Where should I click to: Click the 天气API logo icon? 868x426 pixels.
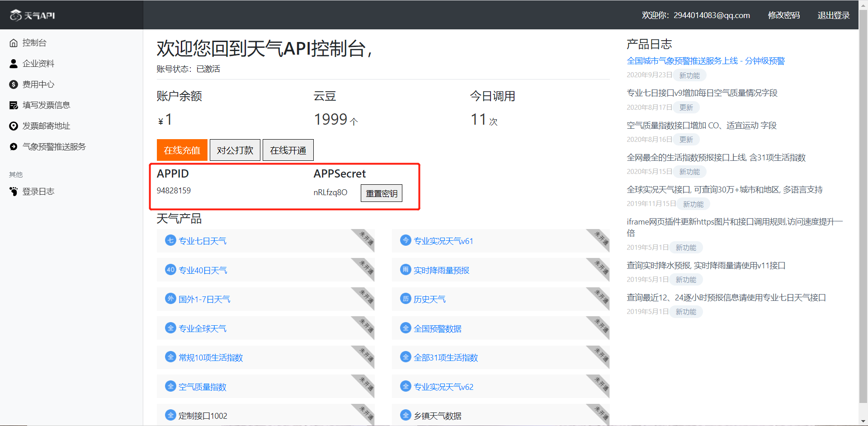(x=16, y=15)
